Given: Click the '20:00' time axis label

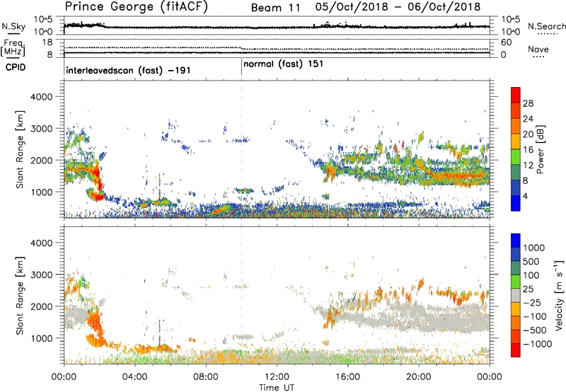Looking at the screenshot, I should tap(419, 377).
